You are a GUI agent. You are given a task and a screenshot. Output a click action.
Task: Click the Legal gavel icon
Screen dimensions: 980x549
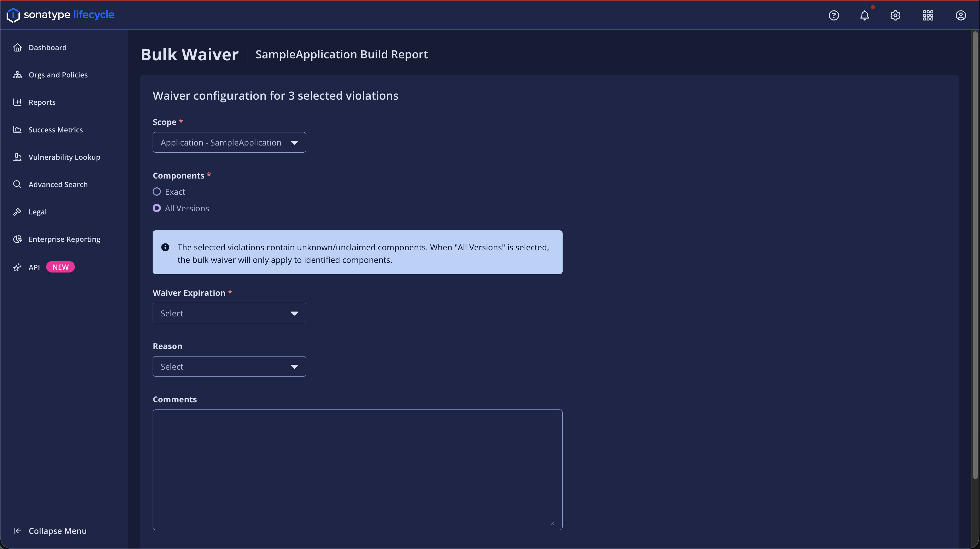[x=17, y=212]
